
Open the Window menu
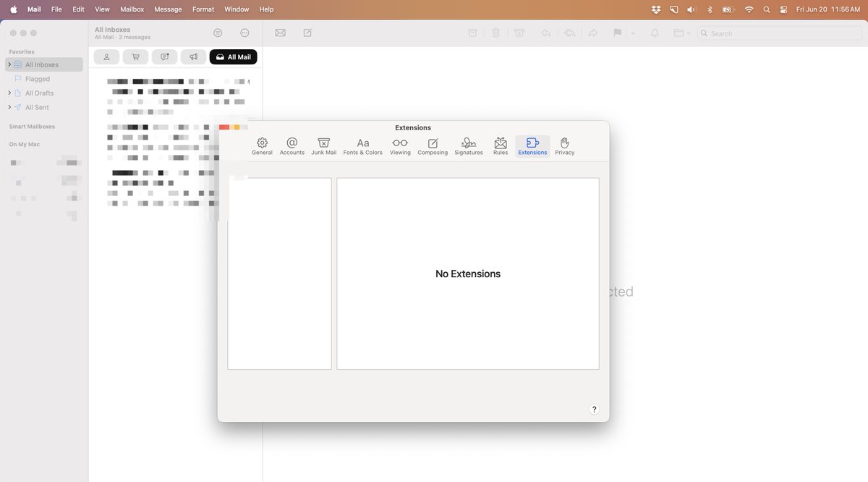pos(237,9)
